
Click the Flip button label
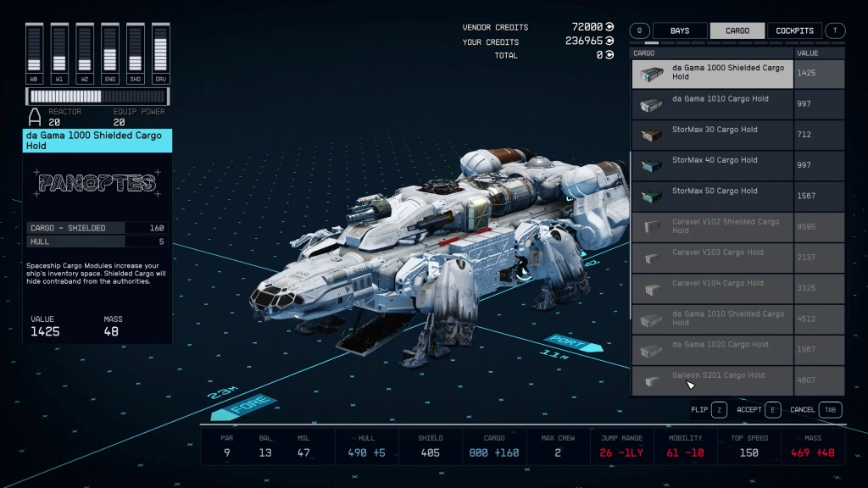(699, 410)
